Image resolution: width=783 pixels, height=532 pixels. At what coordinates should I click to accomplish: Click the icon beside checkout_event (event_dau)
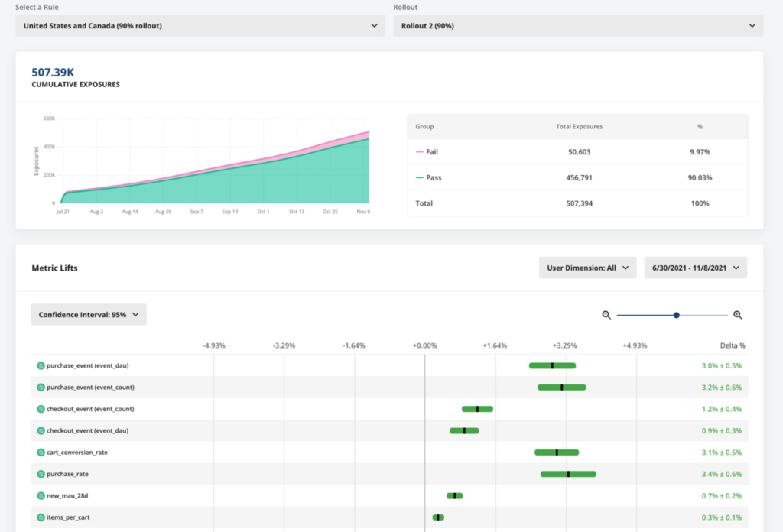(41, 430)
